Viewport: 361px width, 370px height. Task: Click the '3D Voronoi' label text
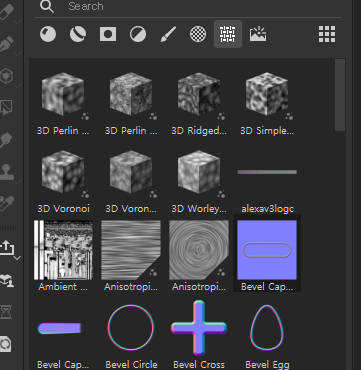tap(63, 209)
